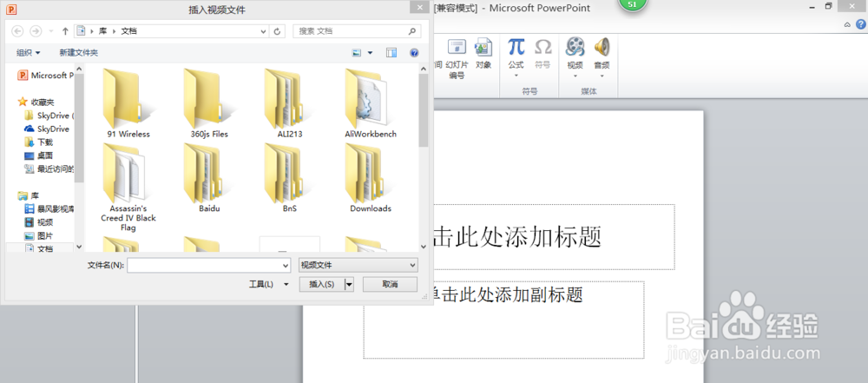The image size is (868, 383).
Task: Refresh the folder listing
Action: pos(277,31)
